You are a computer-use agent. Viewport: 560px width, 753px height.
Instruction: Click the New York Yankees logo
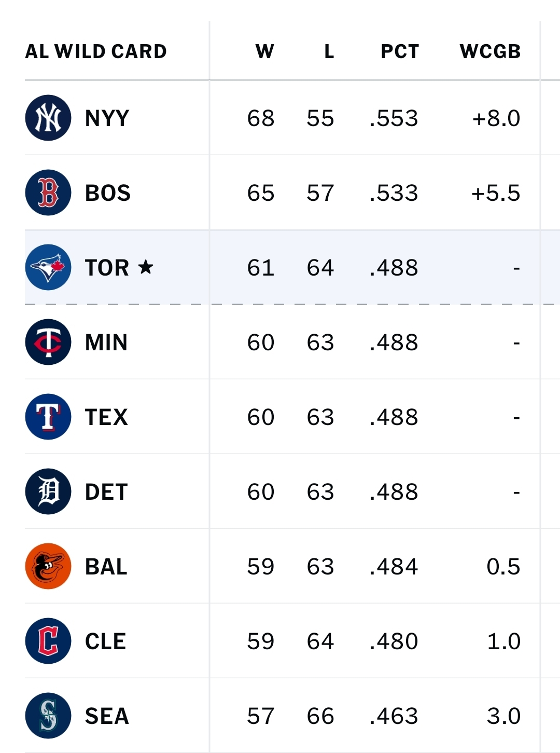tap(48, 118)
